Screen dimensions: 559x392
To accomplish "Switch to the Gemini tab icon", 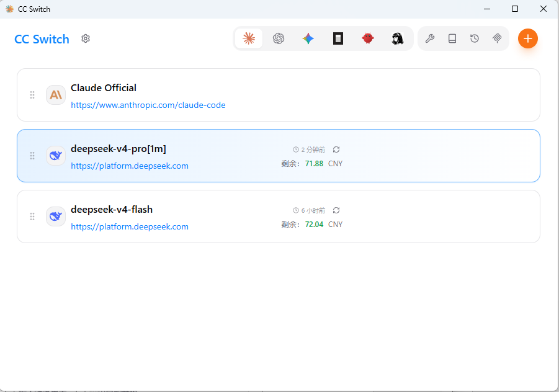I will (308, 38).
